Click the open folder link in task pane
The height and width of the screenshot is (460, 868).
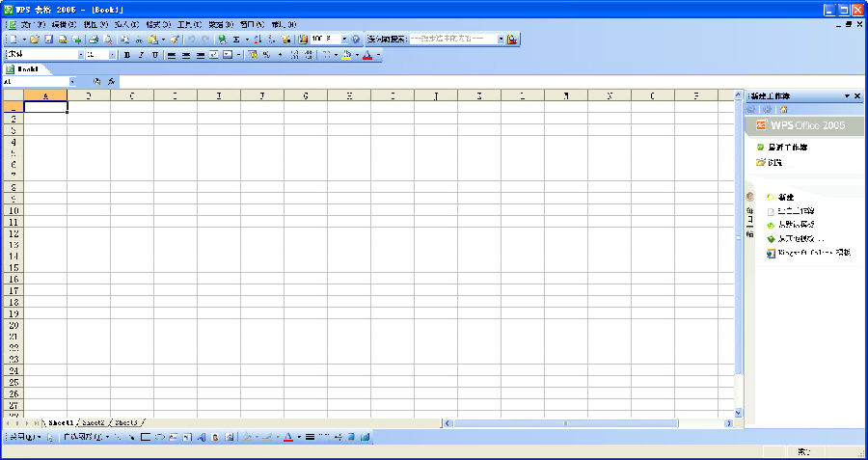point(774,162)
